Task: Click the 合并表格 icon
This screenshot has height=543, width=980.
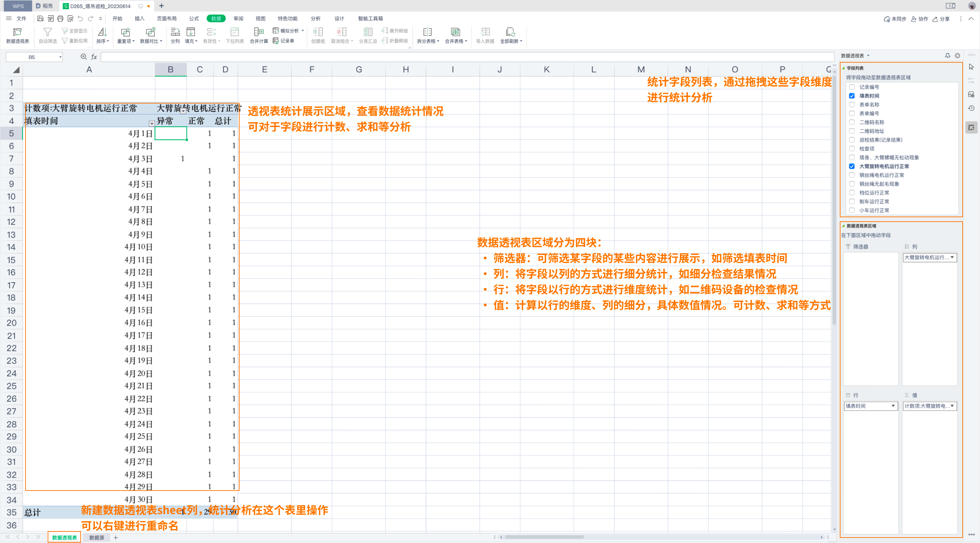Action: tap(455, 32)
